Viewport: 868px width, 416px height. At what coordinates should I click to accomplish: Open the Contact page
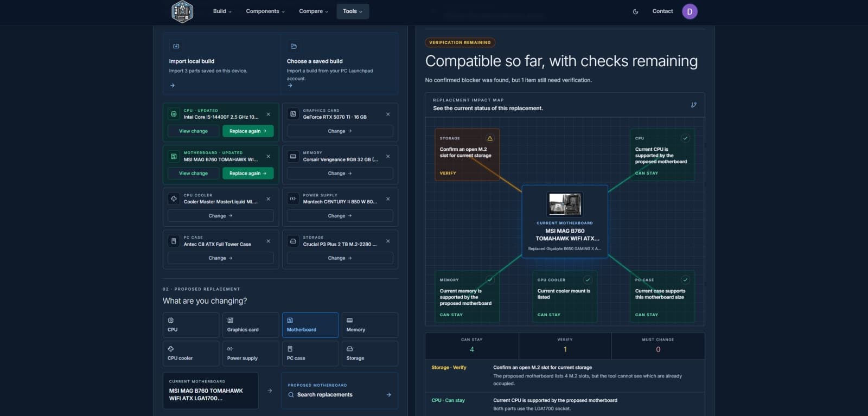coord(662,11)
